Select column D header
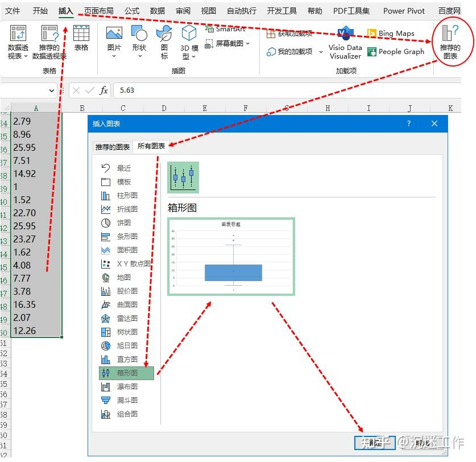 (164, 108)
